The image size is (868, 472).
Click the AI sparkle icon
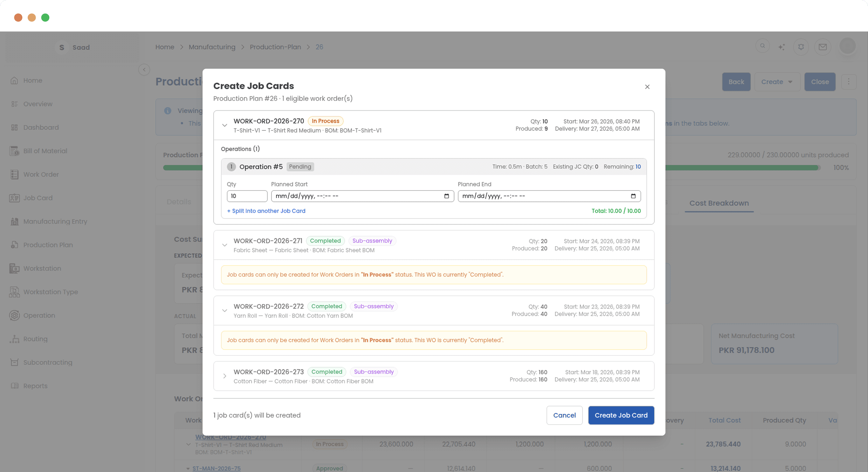pos(781,47)
